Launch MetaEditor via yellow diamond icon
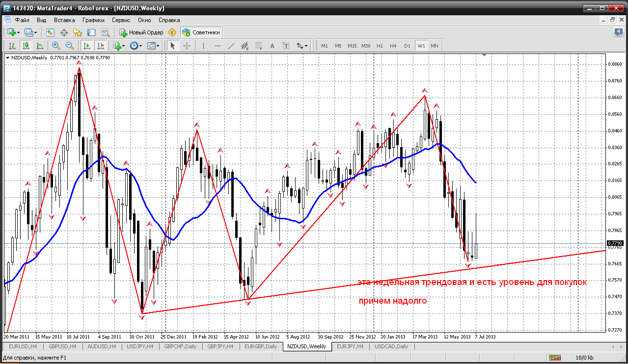628x364 pixels. click(172, 32)
